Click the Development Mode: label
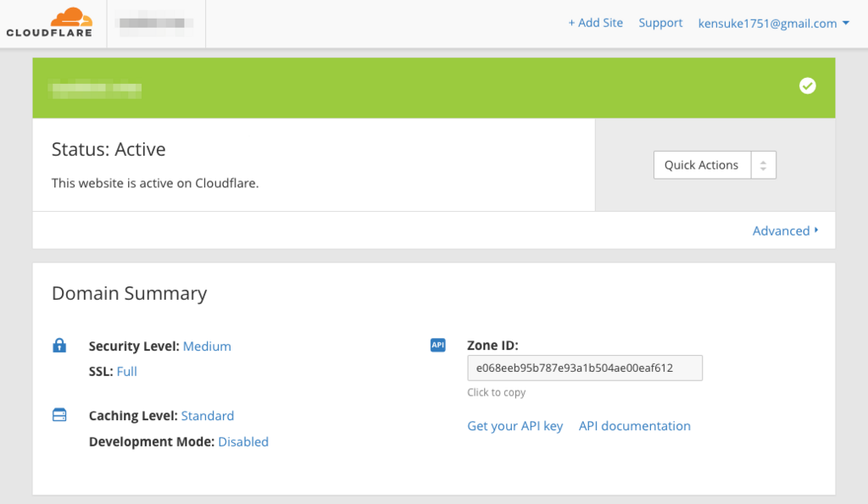868x504 pixels. [x=152, y=441]
